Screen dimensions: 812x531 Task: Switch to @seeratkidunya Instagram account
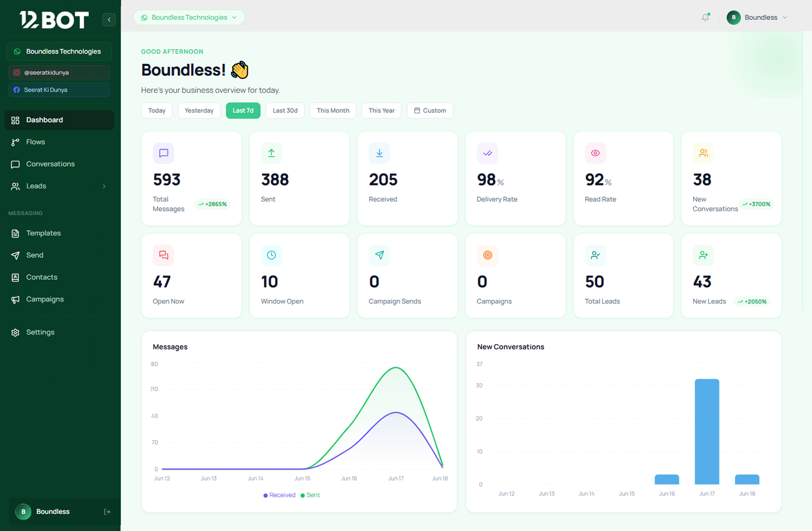pyautogui.click(x=59, y=73)
